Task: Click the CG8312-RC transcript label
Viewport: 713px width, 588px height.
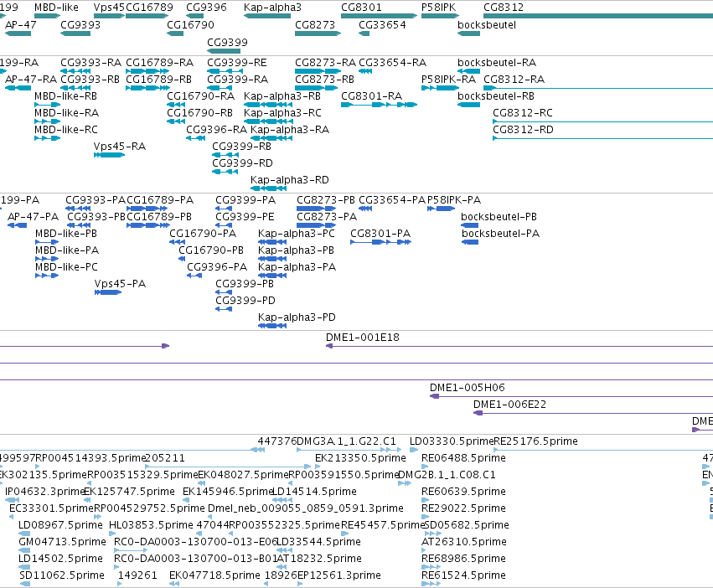Action: tap(523, 113)
